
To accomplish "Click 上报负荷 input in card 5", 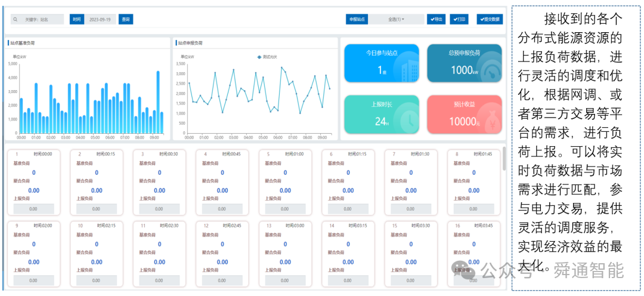I will pyautogui.click(x=285, y=209).
